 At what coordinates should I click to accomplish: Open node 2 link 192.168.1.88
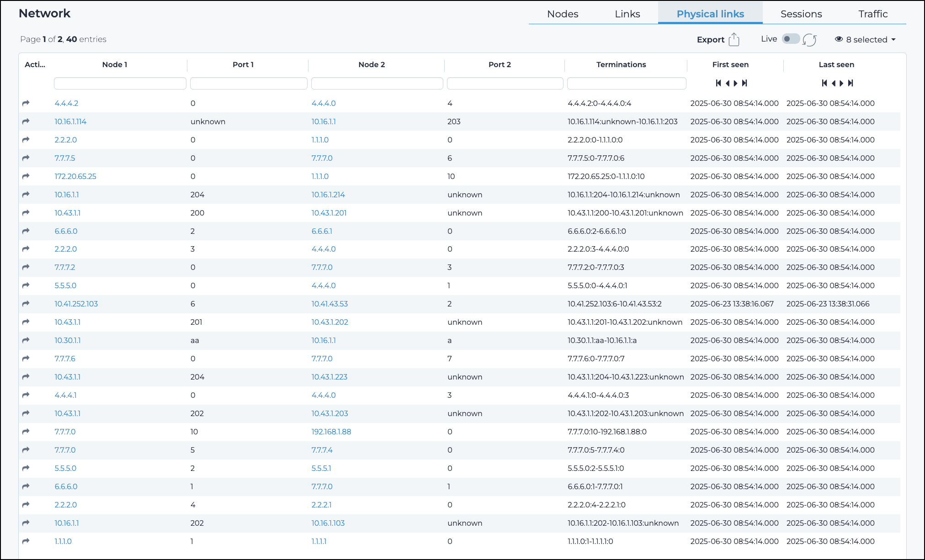pos(331,432)
